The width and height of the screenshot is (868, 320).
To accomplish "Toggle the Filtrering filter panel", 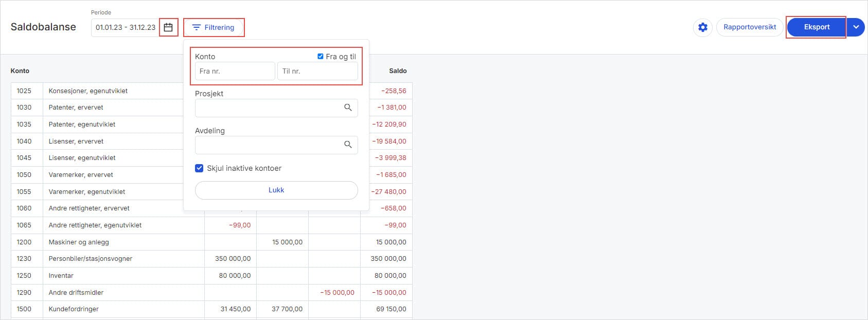I will pos(214,27).
